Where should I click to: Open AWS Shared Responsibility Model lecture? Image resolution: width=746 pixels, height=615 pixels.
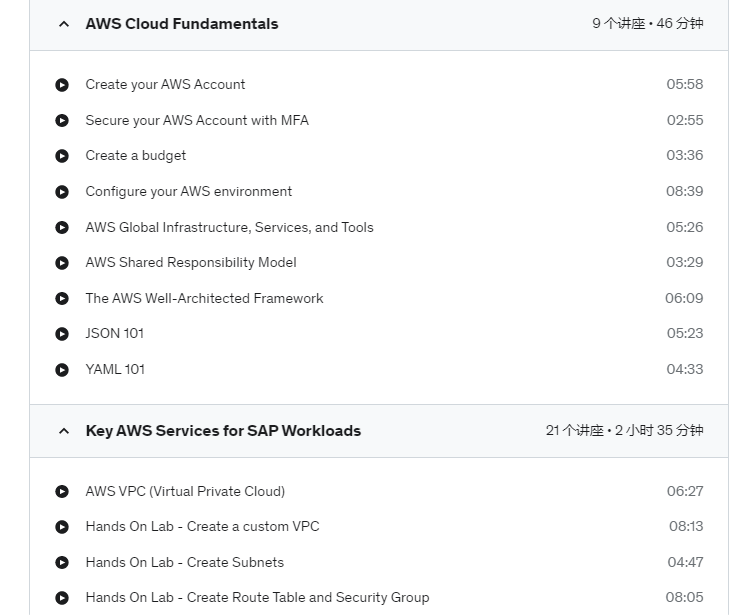point(191,263)
